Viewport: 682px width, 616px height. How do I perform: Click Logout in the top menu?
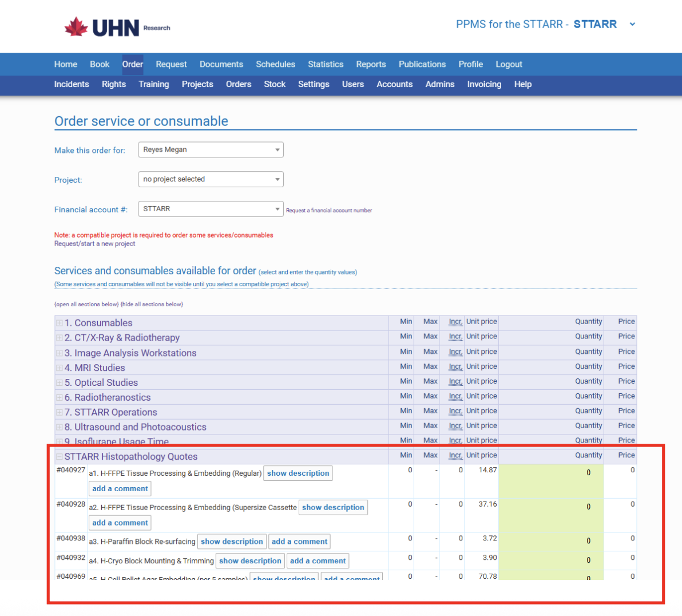coord(509,65)
